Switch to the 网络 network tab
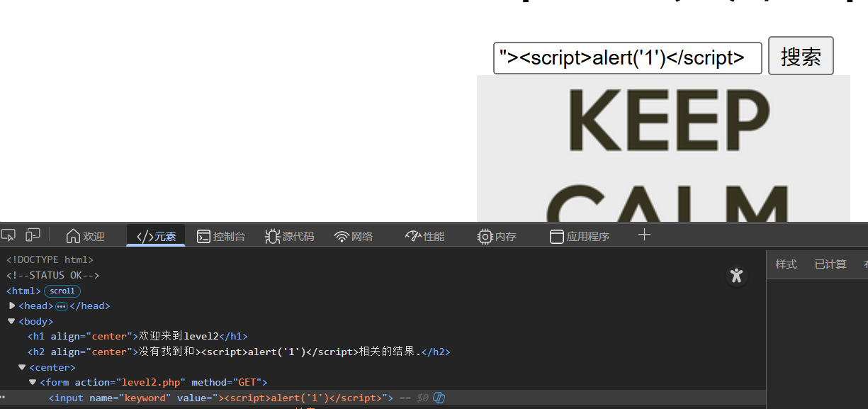The width and height of the screenshot is (868, 409). (x=354, y=236)
